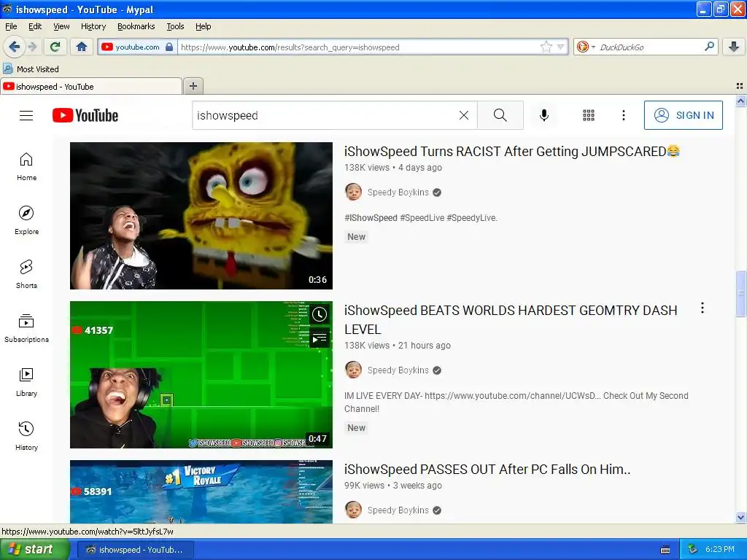Open YouTube settings three-dot menu
This screenshot has height=560, width=747.
tap(624, 115)
